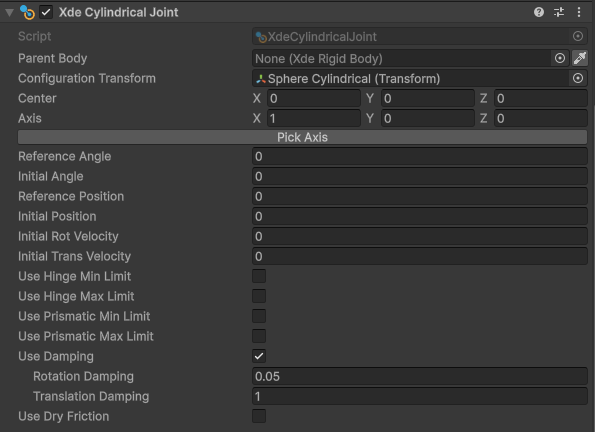Viewport: 595px width, 432px height.
Task: Open the component three-dot options menu
Action: [579, 12]
